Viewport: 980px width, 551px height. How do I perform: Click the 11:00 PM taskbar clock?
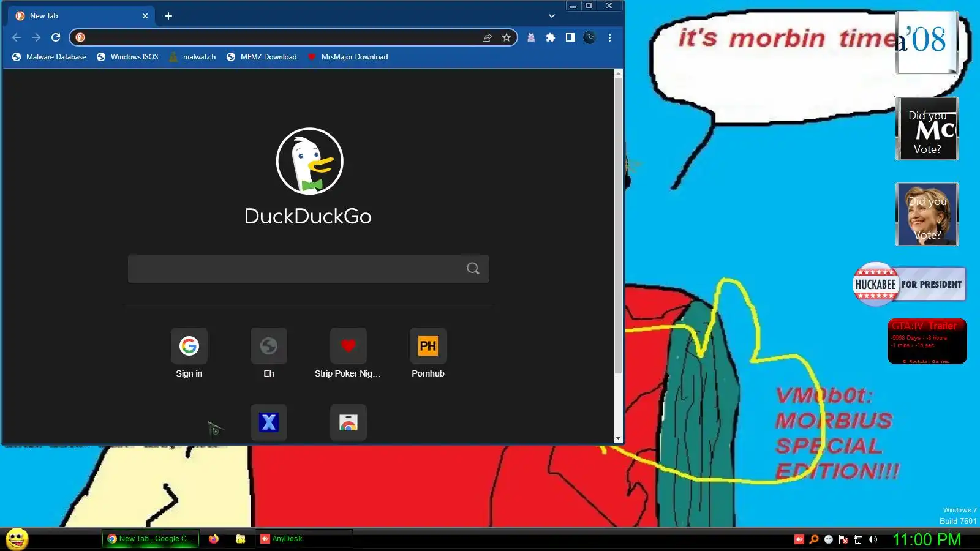coord(927,539)
